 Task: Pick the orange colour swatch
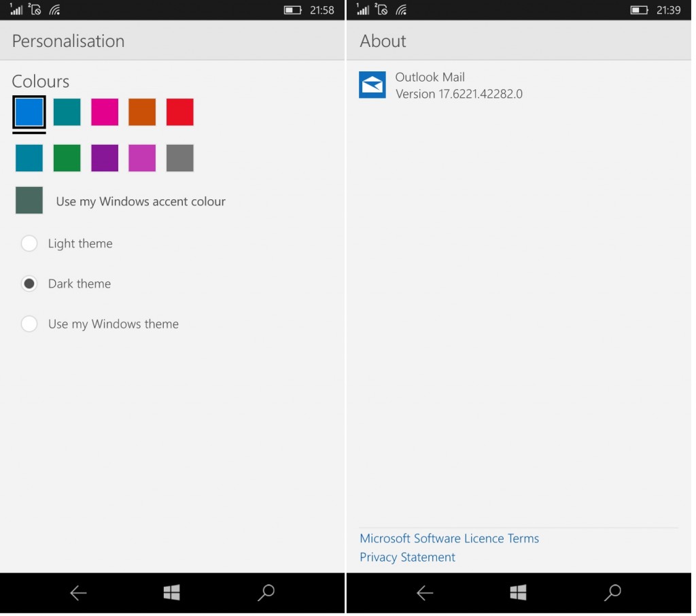point(142,112)
